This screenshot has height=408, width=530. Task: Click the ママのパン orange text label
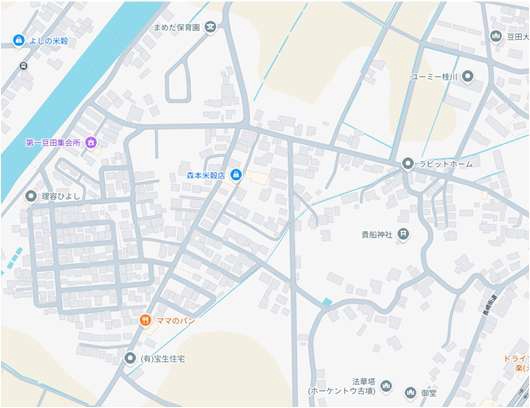[176, 320]
